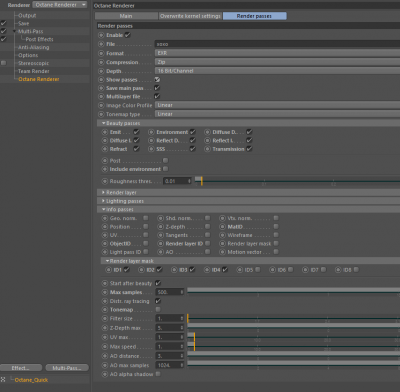Select Octane Renderer in the settings tree
This screenshot has height=392, width=400.
click(x=39, y=79)
